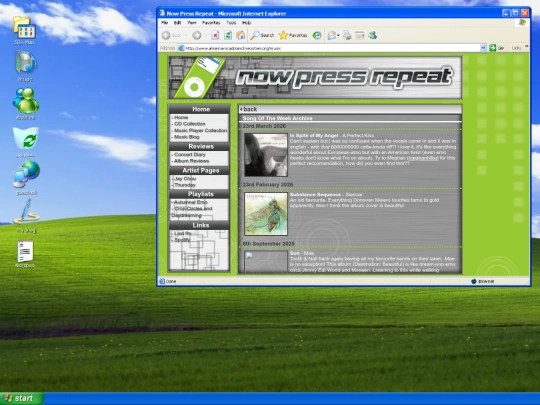The width and height of the screenshot is (540, 405).
Task: Open the Edit menu
Action: [x=177, y=23]
